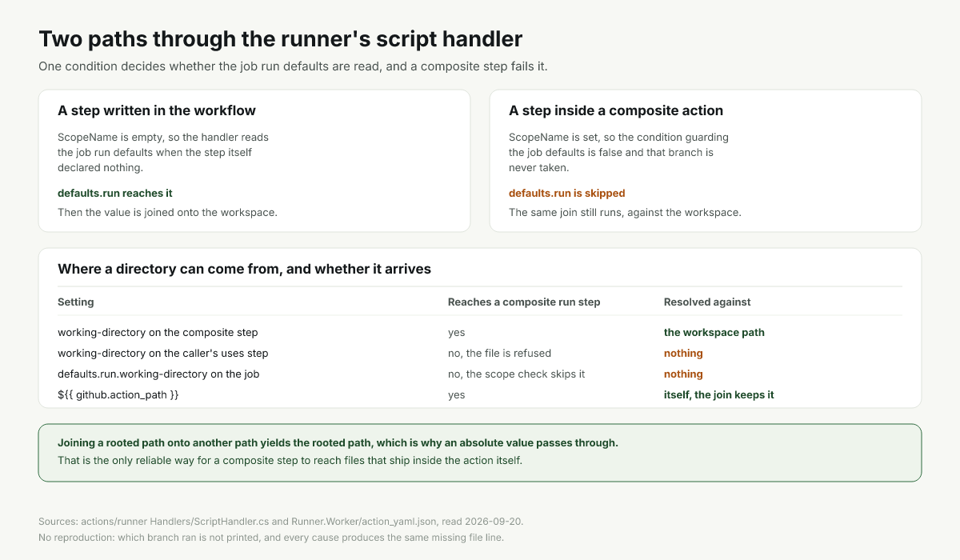This screenshot has width=960, height=560.
Task: Click 'Then the value is joined onto the workspace.'
Action: (x=167, y=213)
